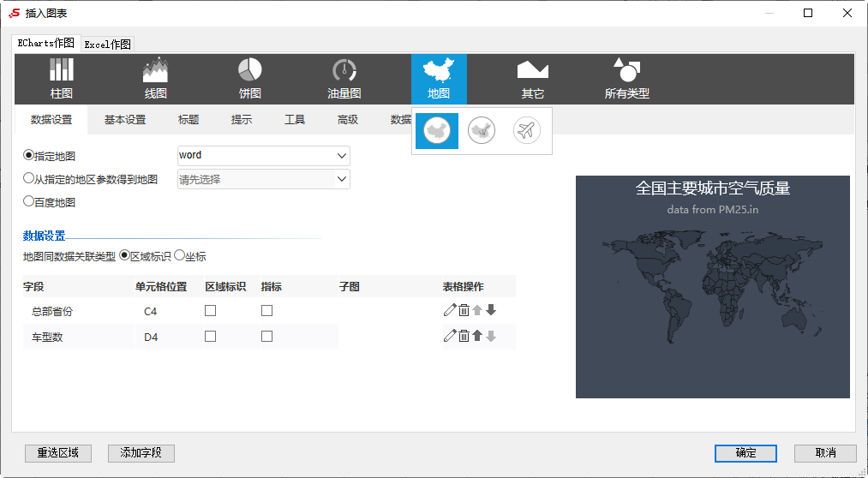Switch to the ECharts作图 tab
This screenshot has width=868, height=478.
point(46,43)
